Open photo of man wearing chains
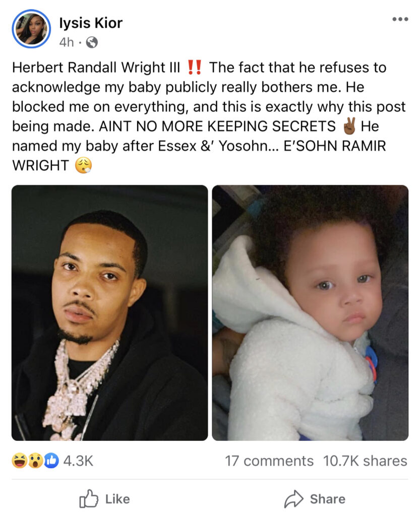Image resolution: width=420 pixels, height=516 pixels. click(x=109, y=312)
